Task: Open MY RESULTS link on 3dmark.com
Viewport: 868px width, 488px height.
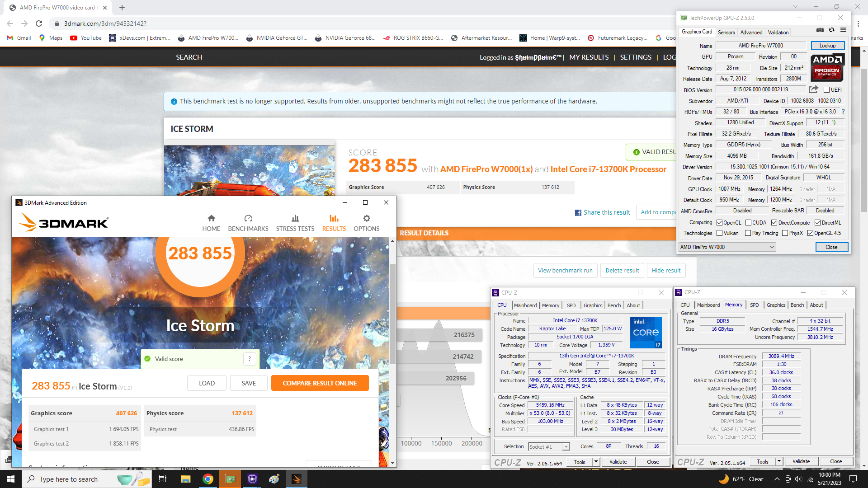Action: pyautogui.click(x=589, y=57)
